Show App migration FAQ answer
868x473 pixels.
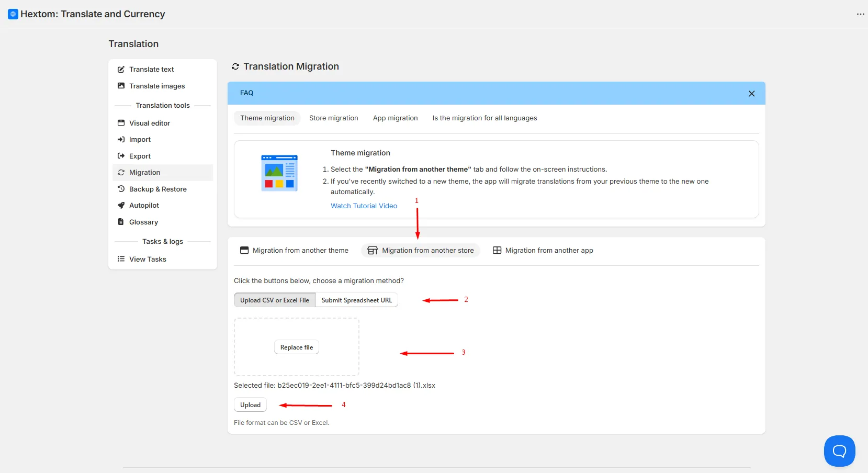[x=396, y=118]
